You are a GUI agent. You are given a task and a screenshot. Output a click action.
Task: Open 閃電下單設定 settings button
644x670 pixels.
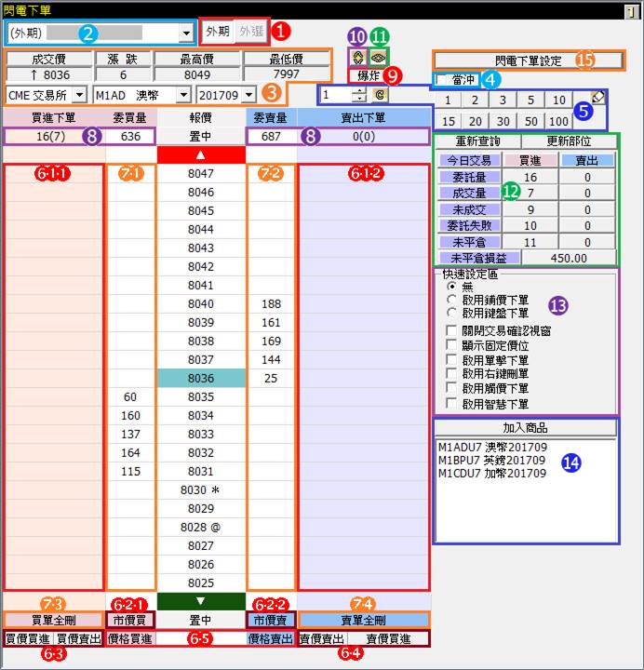click(x=529, y=60)
